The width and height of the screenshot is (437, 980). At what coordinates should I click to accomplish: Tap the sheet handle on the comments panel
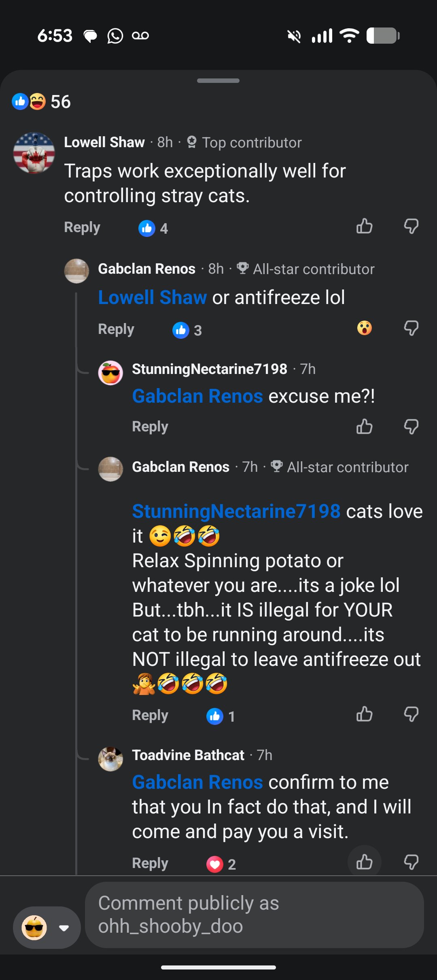click(x=218, y=80)
